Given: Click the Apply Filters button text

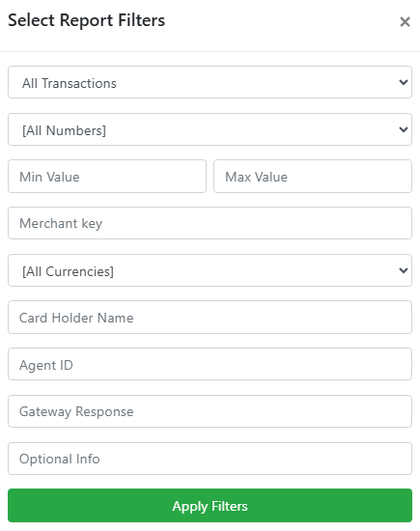Looking at the screenshot, I should [x=210, y=507].
